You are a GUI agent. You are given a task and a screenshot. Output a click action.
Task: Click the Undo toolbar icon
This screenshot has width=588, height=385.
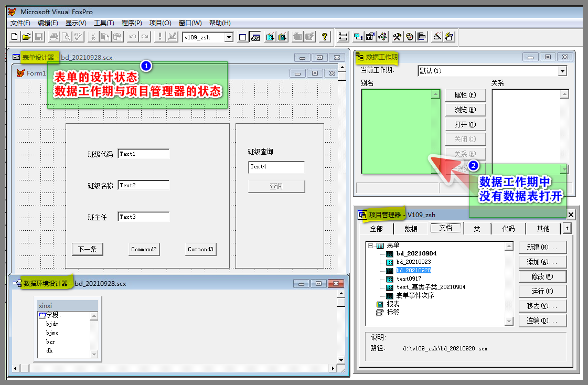tap(132, 37)
